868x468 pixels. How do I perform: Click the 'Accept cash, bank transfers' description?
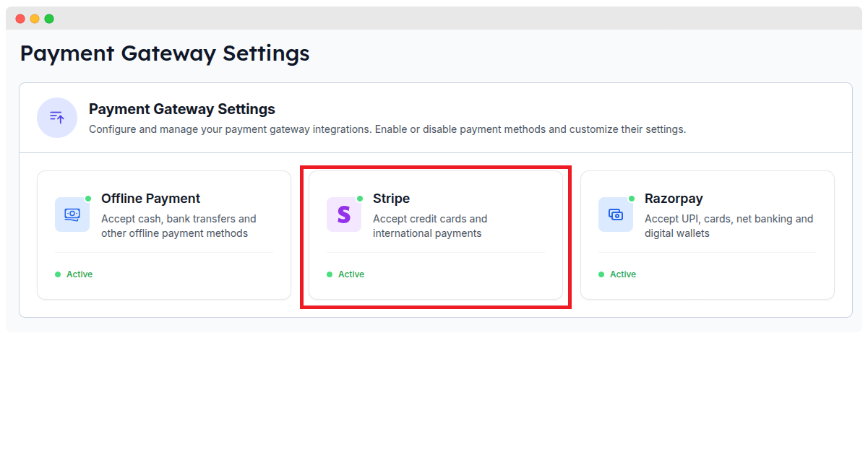point(179,226)
